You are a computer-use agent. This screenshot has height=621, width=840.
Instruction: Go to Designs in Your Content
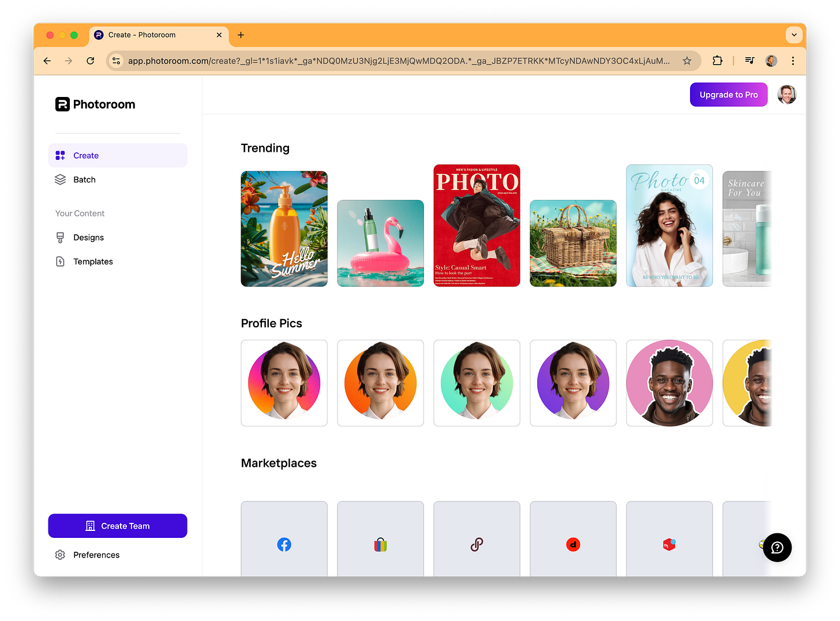(118, 237)
